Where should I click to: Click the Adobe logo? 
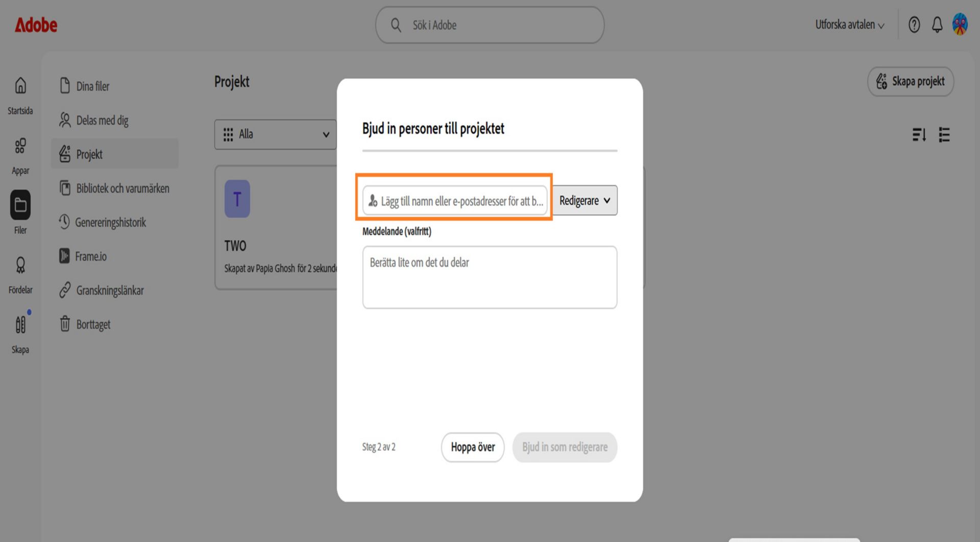(36, 25)
